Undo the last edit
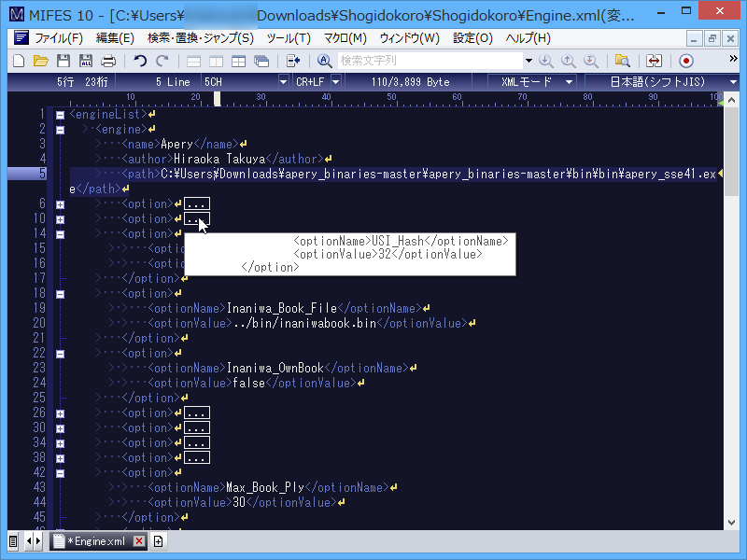Screen dimensions: 747x560 [x=140, y=61]
